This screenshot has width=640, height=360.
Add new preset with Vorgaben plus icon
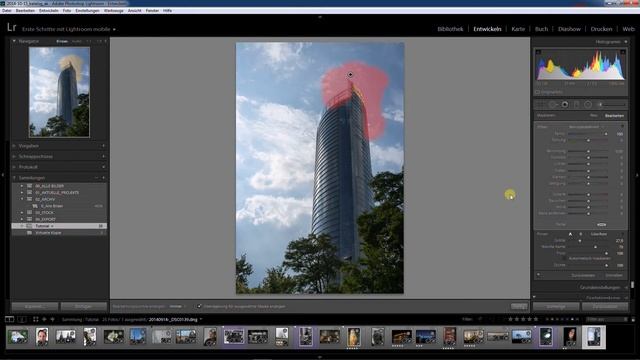tap(103, 146)
